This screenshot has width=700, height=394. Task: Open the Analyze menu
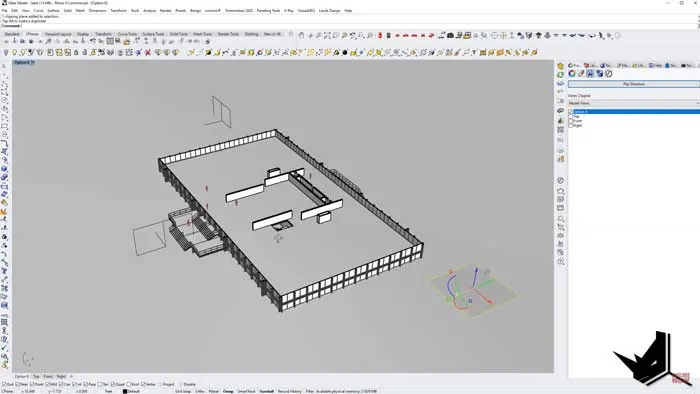pos(149,10)
